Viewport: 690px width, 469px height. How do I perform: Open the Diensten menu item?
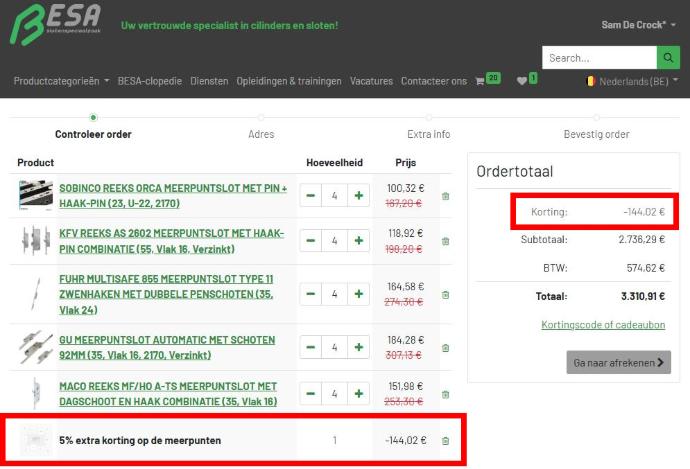(208, 81)
